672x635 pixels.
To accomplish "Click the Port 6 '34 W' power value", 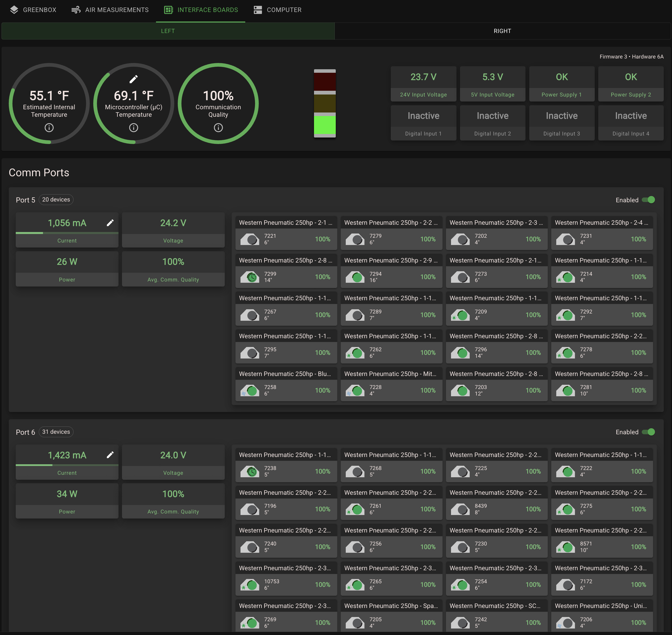I will pos(67,494).
